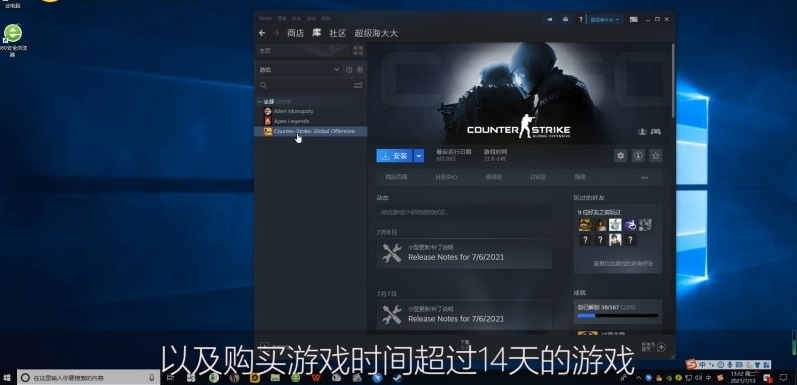Click the blue 安装 install button
Screen dimensions: 797x385
tap(394, 156)
